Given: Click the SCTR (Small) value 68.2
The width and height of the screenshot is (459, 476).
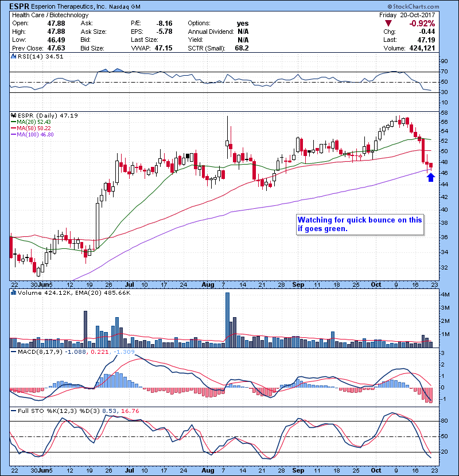Looking at the screenshot, I should (242, 48).
